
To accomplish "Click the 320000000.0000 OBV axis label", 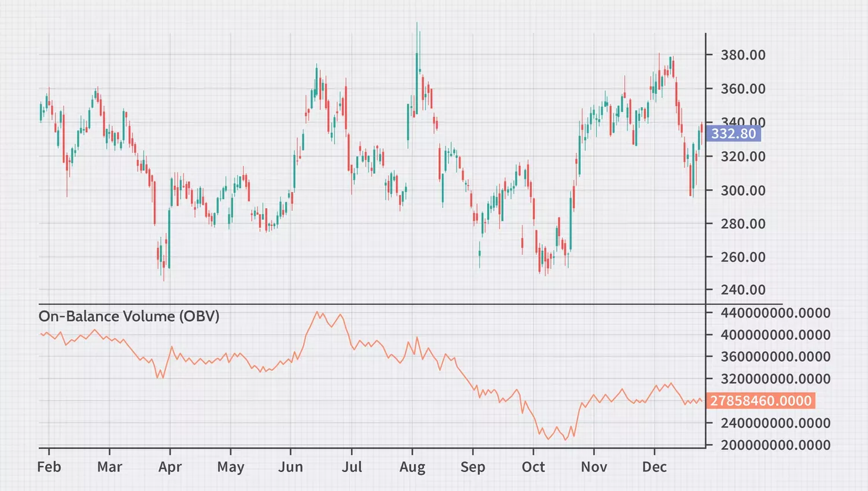I will click(x=775, y=379).
